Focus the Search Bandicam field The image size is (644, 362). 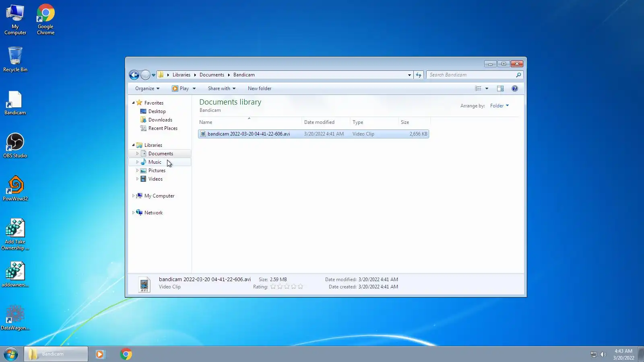(x=471, y=75)
